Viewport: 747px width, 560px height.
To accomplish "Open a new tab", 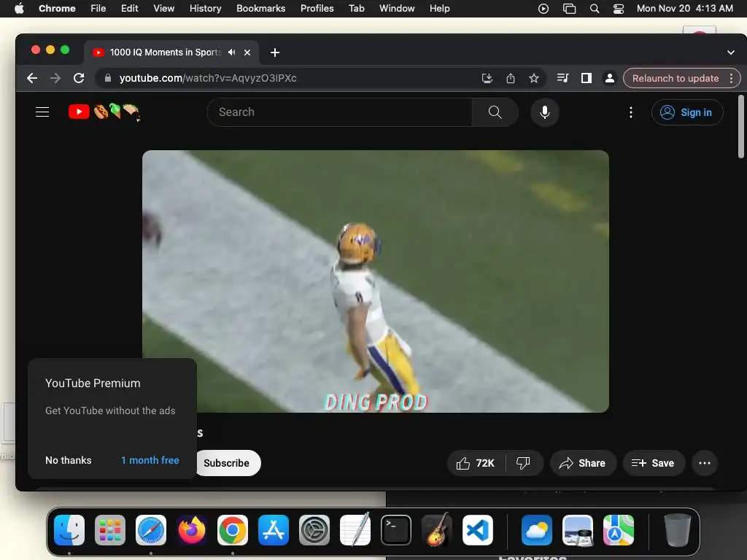I will [275, 52].
